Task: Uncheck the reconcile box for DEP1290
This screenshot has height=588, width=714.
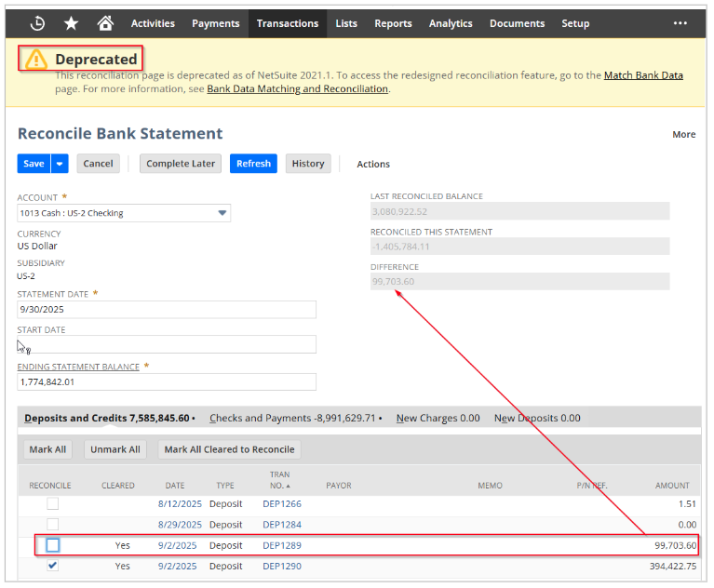Action: pyautogui.click(x=53, y=566)
